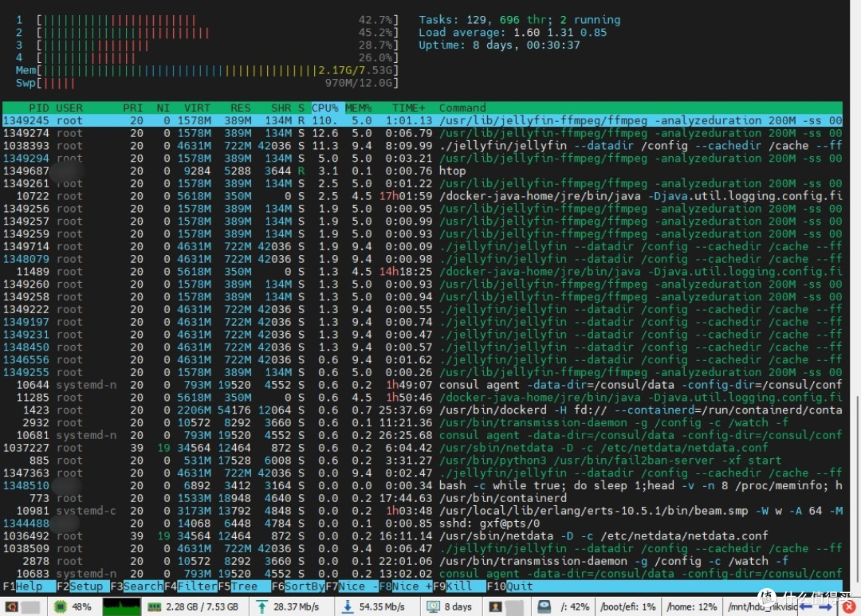Click the logged-in users icon in status bar
The width and height of the screenshot is (861, 616).
pyautogui.click(x=494, y=606)
